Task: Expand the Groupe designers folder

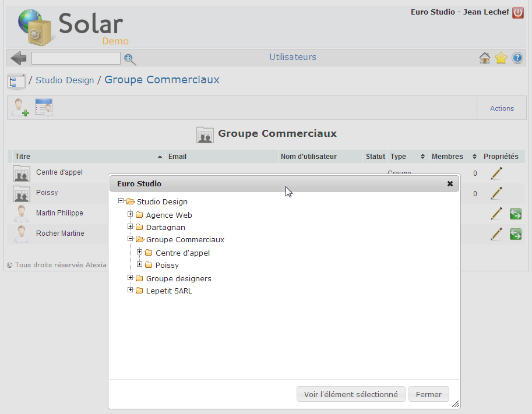Action: [131, 278]
